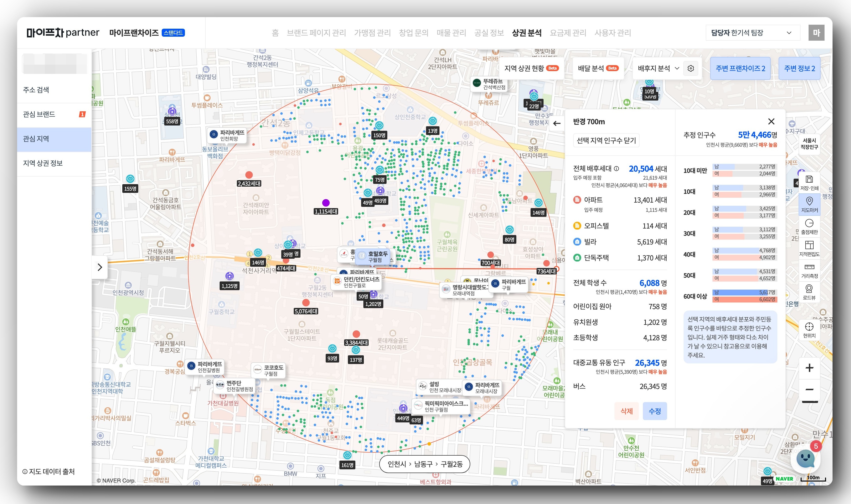Open 창업 문의 menu

(x=413, y=33)
